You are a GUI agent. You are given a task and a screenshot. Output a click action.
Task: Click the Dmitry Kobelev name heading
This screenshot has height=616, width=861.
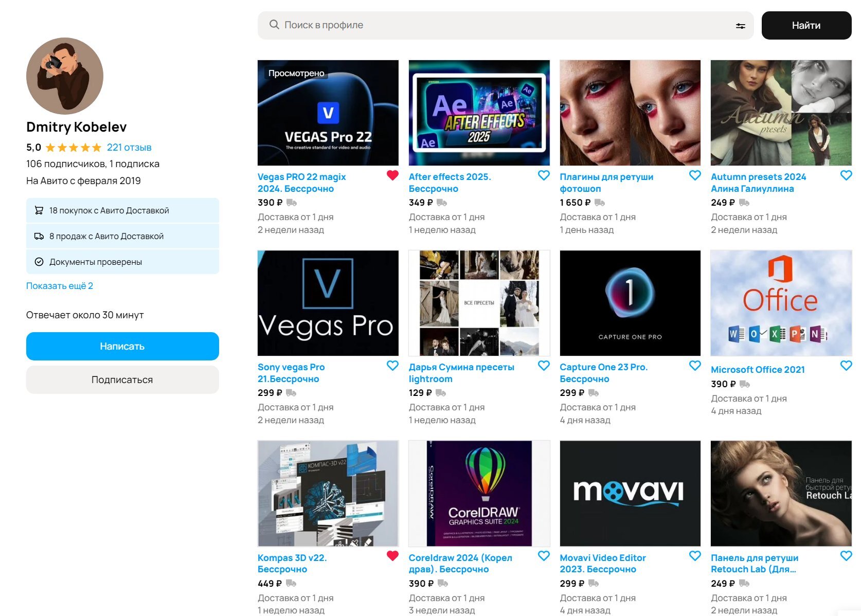click(x=76, y=127)
